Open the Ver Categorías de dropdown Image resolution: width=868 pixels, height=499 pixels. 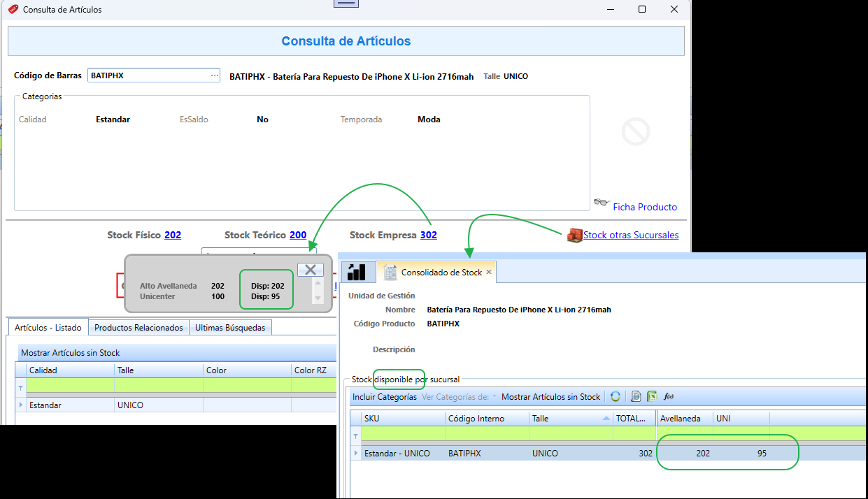click(459, 396)
